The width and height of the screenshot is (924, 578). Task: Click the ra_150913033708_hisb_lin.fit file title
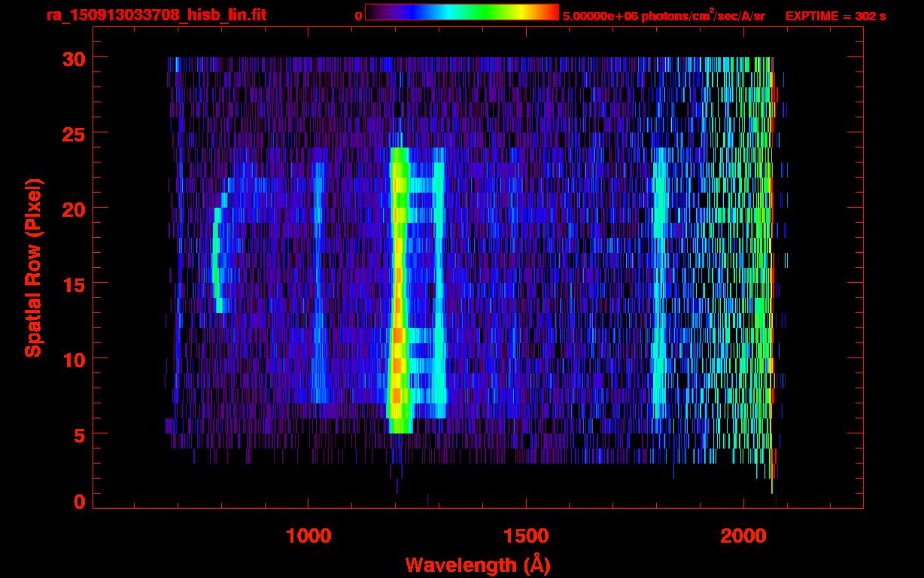pyautogui.click(x=156, y=15)
